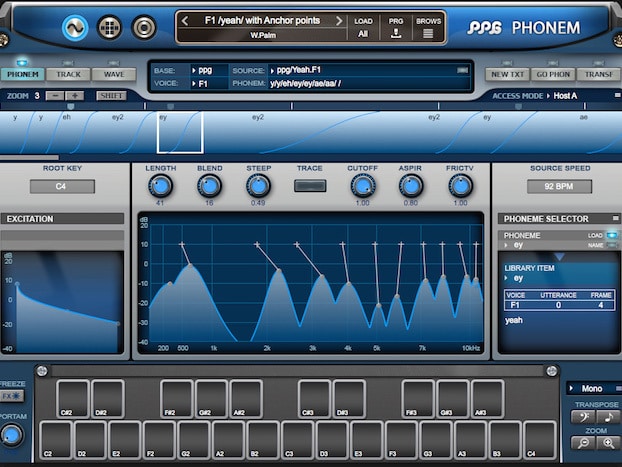Open the Mono voice mode dropdown
Image resolution: width=622 pixels, height=467 pixels.
pyautogui.click(x=591, y=388)
